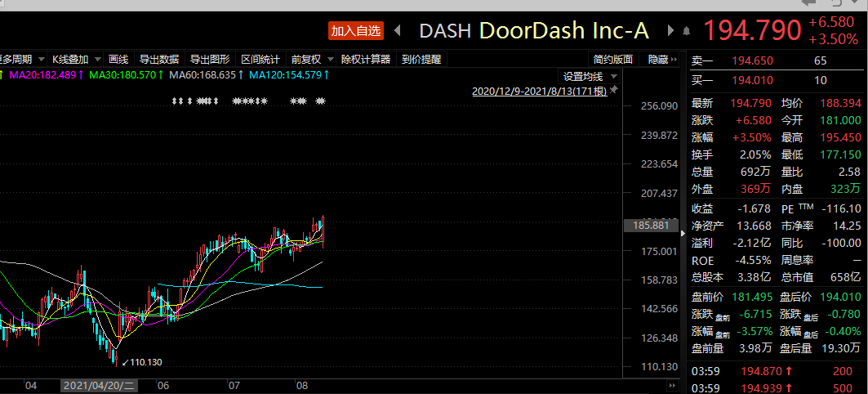
Task: Click the 194.790 headline price
Action: pos(752,30)
